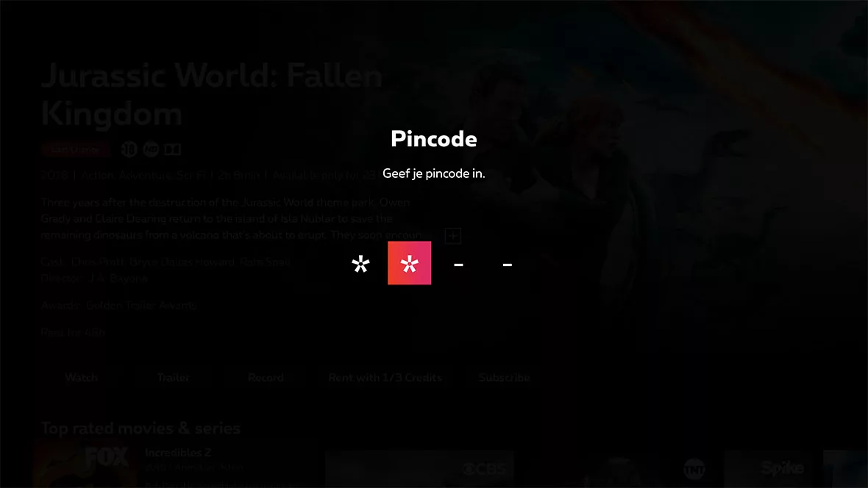
Task: Select the fourth empty pincode slot
Action: 507,265
